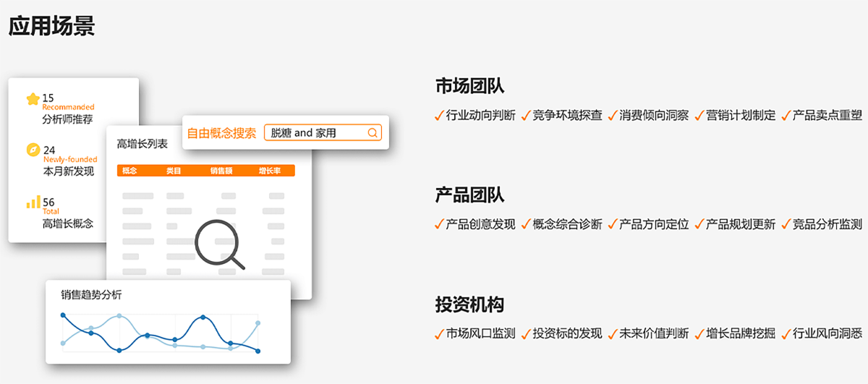Click the yellow bar chart Total icon
This screenshot has width=868, height=384.
tap(33, 202)
